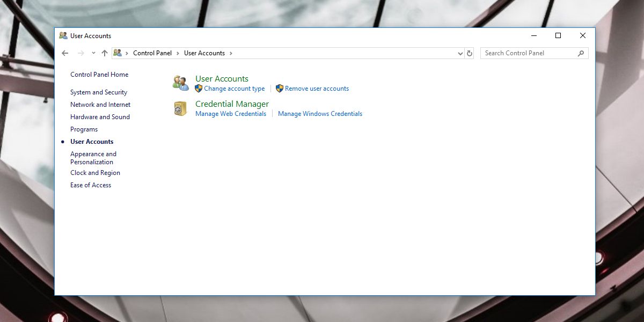Click the search magnifier icon
The image size is (644, 322).
coord(581,53)
